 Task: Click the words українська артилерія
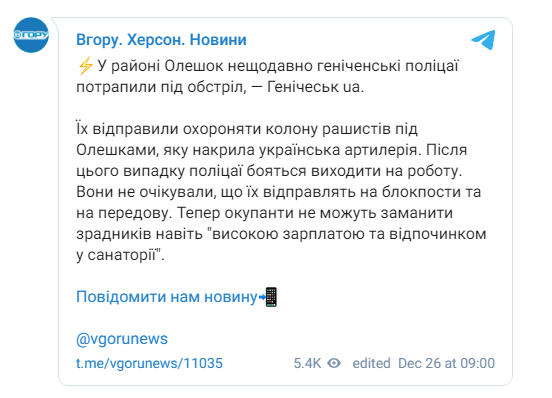point(340,150)
